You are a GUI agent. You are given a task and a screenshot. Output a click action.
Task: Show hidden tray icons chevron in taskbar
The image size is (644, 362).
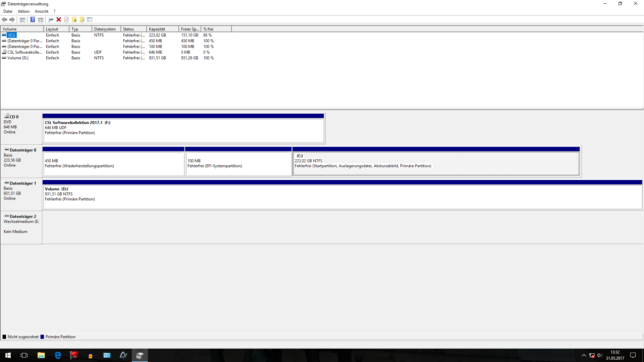click(x=584, y=355)
